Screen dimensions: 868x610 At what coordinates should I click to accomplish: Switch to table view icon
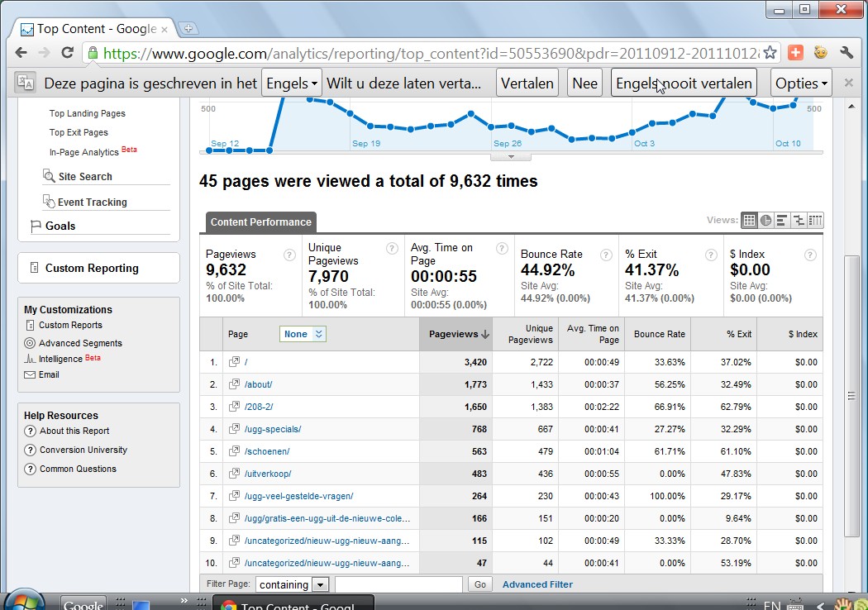point(749,221)
